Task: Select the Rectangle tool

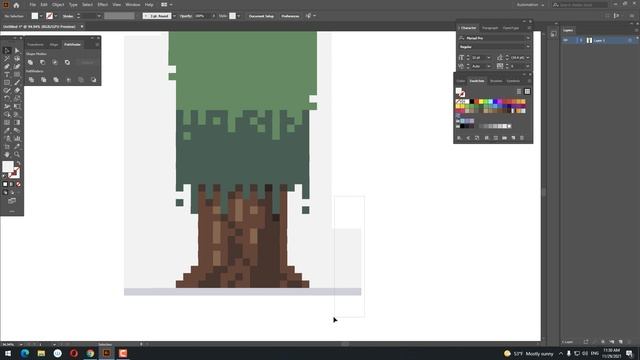Action: (x=7, y=82)
